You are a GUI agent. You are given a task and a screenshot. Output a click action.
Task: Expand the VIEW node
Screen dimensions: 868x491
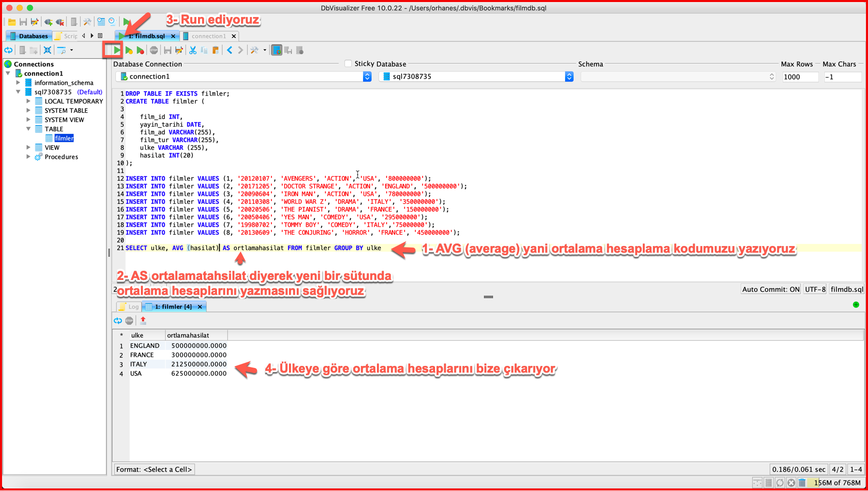click(x=29, y=147)
